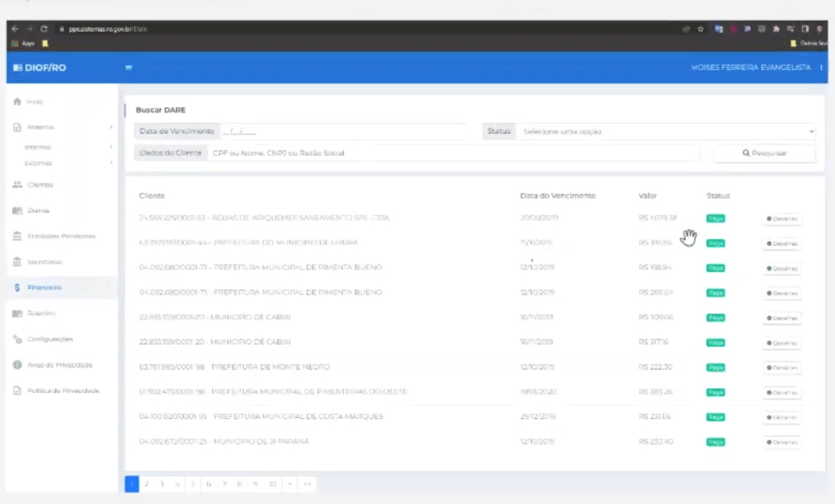Bookmark this page with the star icon

click(701, 29)
